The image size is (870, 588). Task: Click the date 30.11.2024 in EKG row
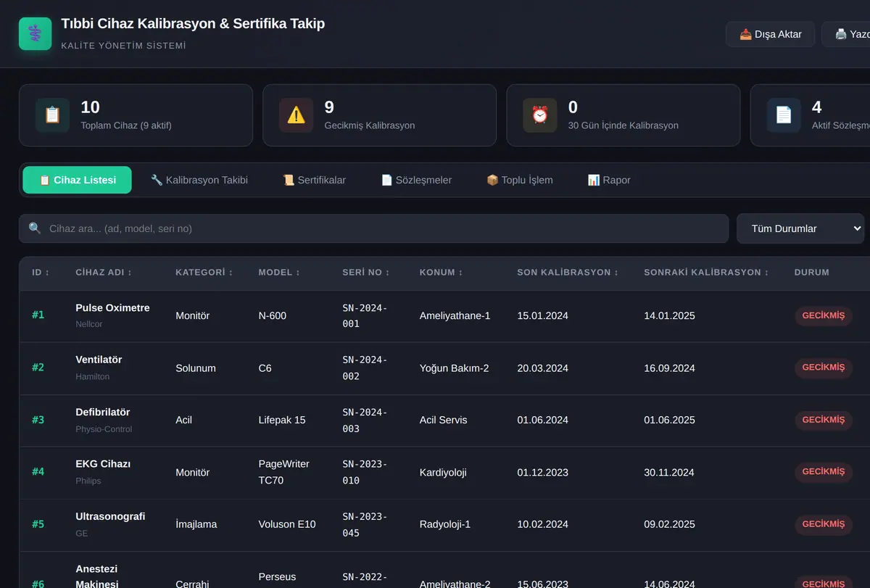tap(669, 473)
